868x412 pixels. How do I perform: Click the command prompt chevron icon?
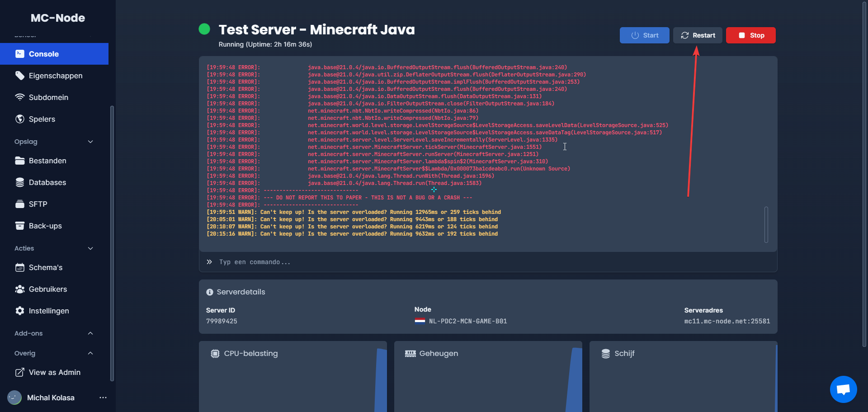click(209, 262)
